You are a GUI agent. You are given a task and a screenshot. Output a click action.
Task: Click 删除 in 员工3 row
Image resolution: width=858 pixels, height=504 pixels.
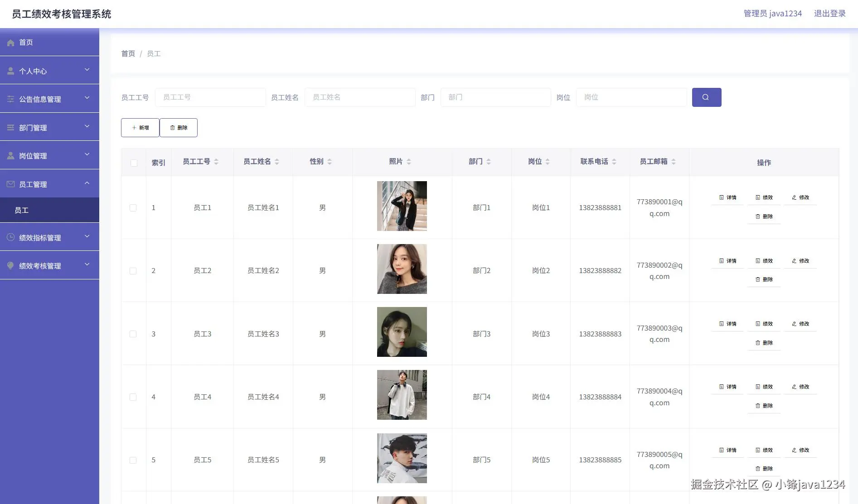[x=764, y=343]
